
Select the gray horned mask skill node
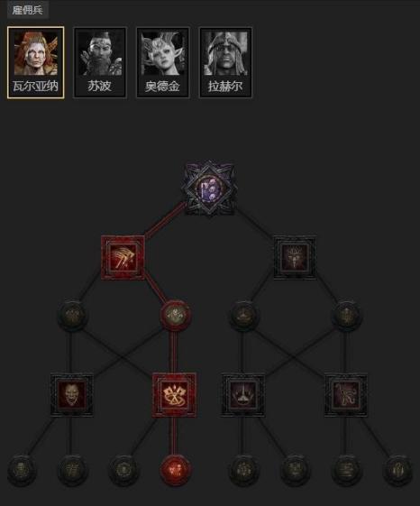[x=295, y=258]
